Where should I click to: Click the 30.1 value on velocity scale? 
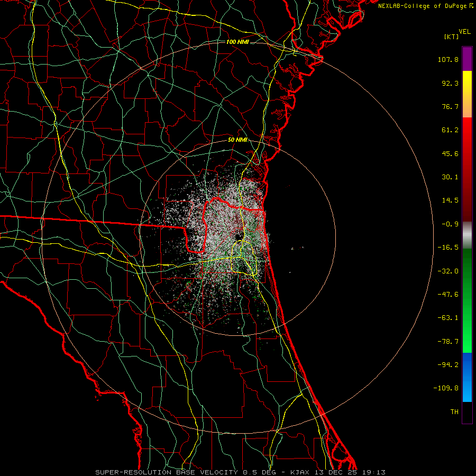tap(450, 177)
